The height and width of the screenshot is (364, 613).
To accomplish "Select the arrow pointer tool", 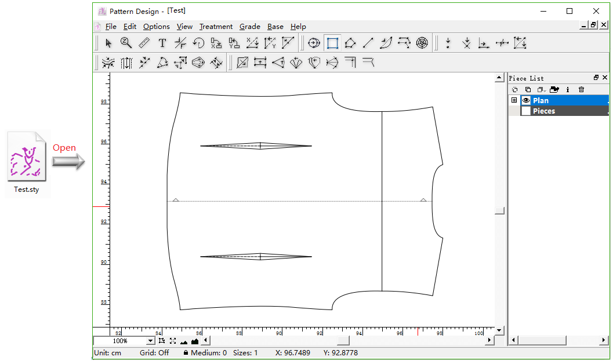I will (x=108, y=43).
